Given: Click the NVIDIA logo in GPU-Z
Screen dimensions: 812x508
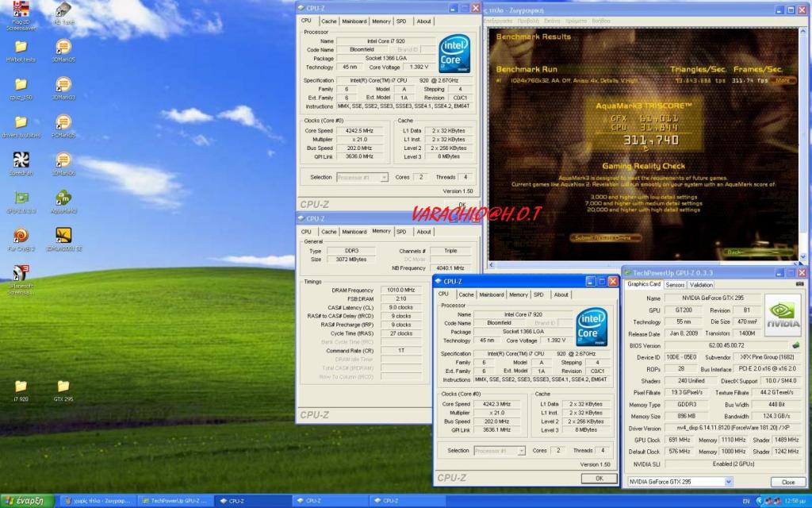Looking at the screenshot, I should (x=783, y=315).
